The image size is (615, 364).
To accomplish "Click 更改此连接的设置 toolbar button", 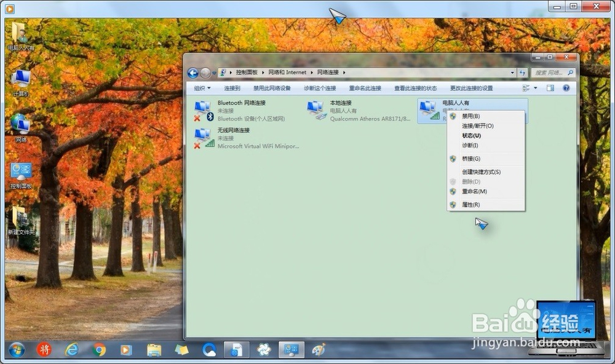I will point(471,89).
